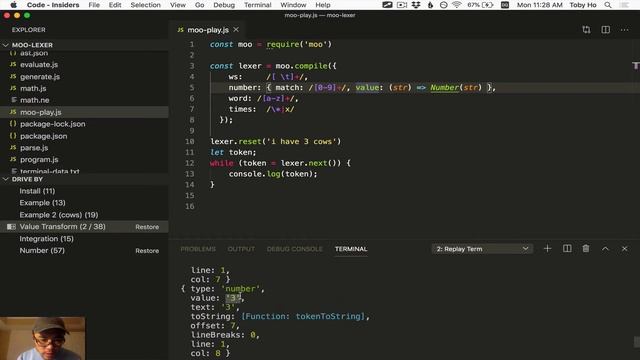Open the Go menu
This screenshot has width=640, height=360.
click(199, 5)
